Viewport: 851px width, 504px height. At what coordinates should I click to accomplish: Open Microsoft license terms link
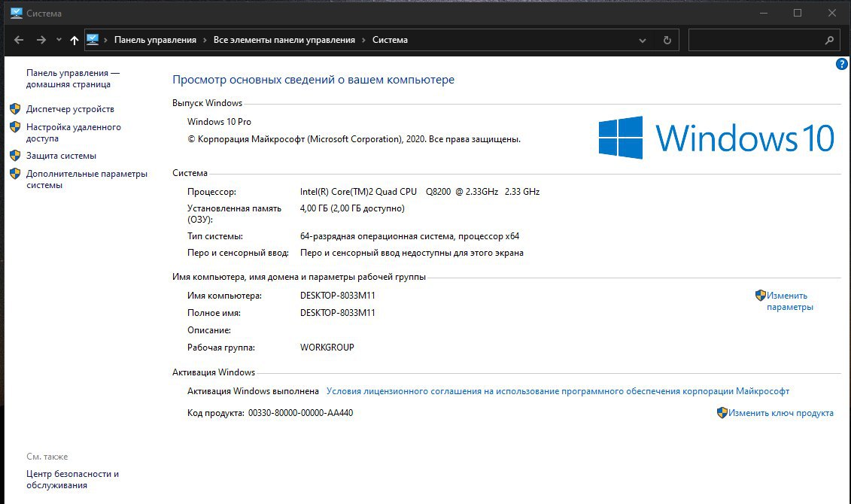tap(558, 391)
